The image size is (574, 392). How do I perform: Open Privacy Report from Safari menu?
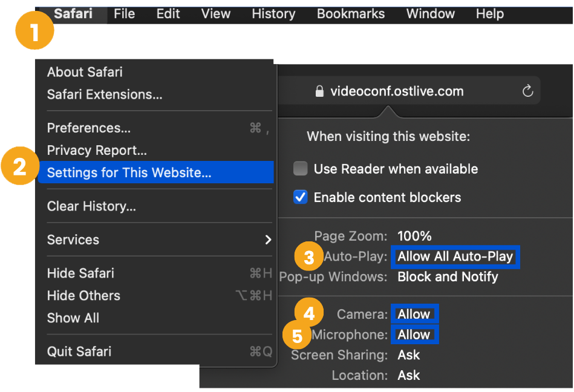(97, 151)
